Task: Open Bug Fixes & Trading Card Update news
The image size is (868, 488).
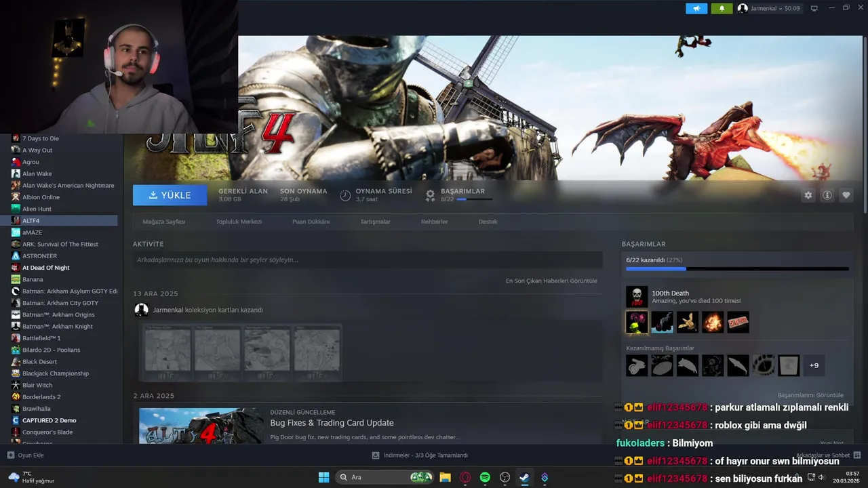Action: [332, 423]
